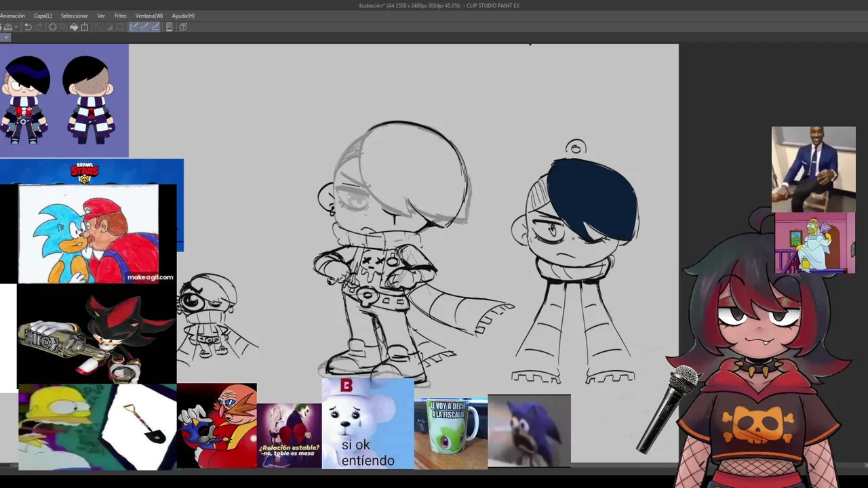Click the Homer and shovel image

click(97, 427)
